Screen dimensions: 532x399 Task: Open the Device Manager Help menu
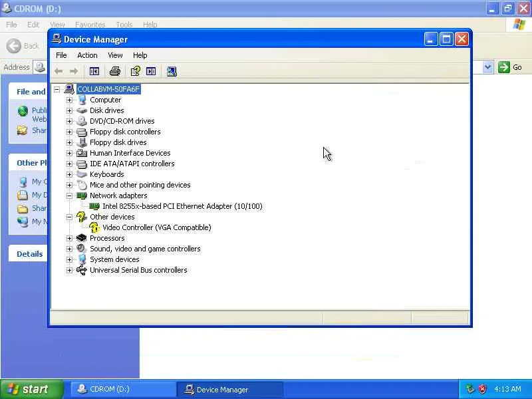[140, 55]
